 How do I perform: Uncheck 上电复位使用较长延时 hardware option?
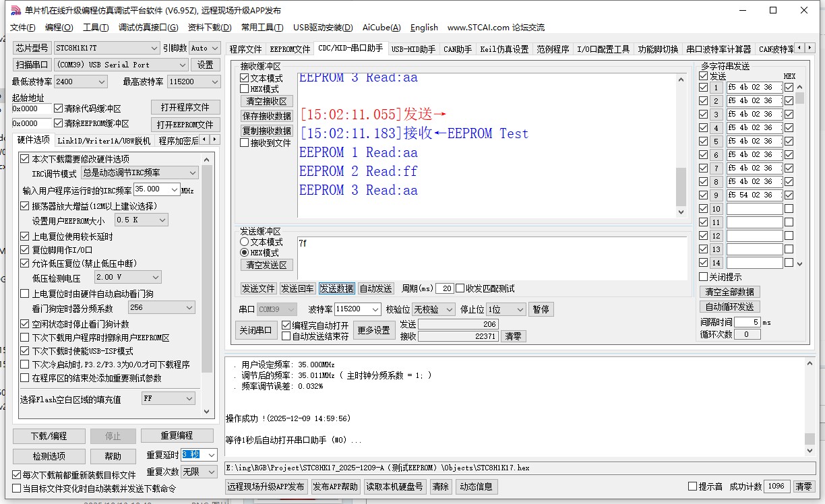(24, 236)
